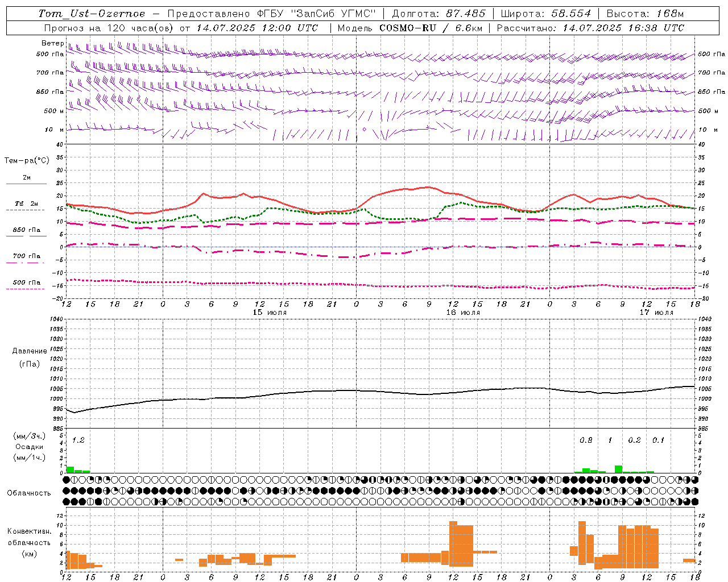
Task: Click the 0.1 precipitation total value
Action: [x=658, y=440]
